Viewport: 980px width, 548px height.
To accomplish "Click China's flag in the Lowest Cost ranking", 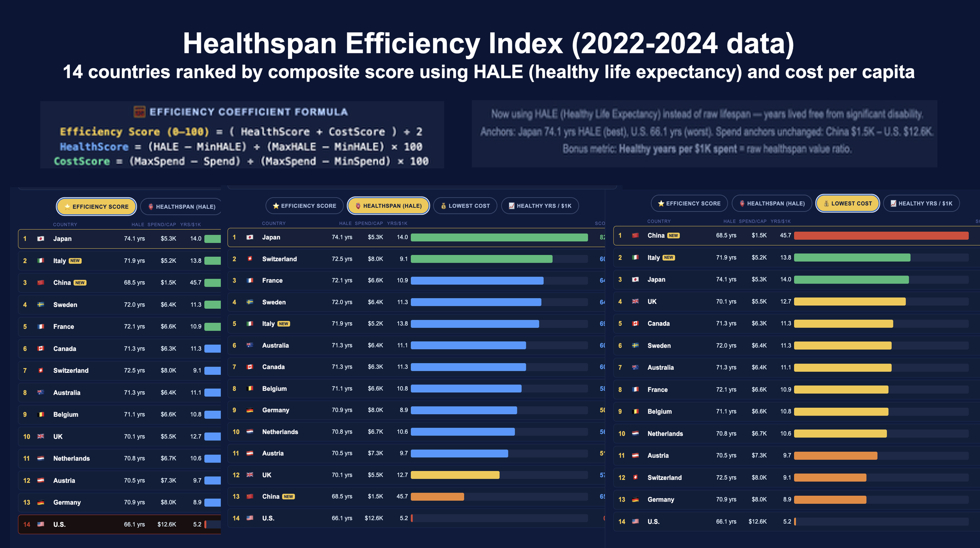I will (635, 236).
